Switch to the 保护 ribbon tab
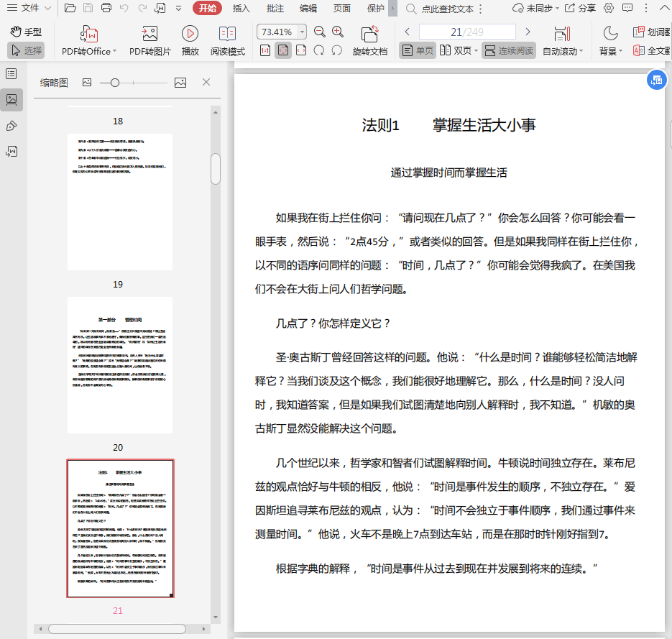Image resolution: width=672 pixels, height=639 pixels. 375,8
